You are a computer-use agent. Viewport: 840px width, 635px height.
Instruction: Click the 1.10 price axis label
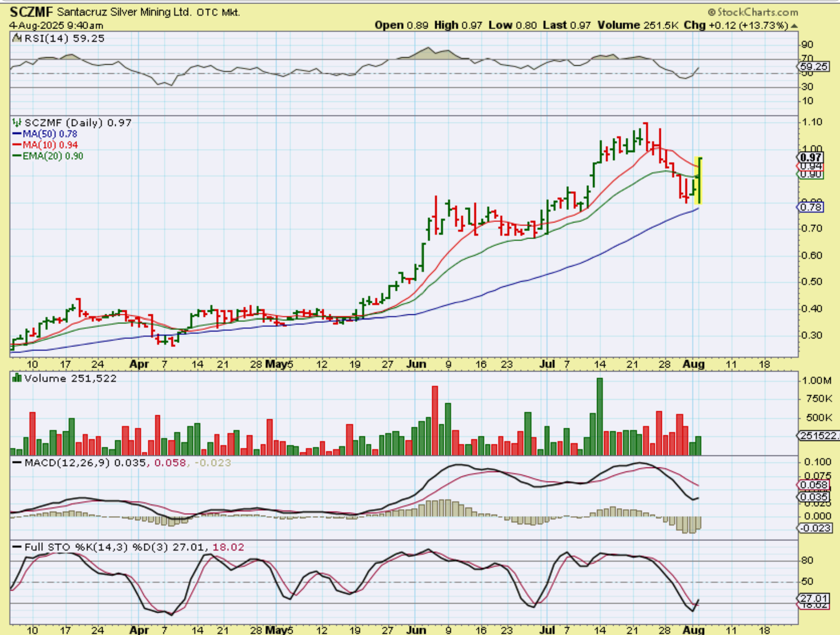[x=812, y=122]
